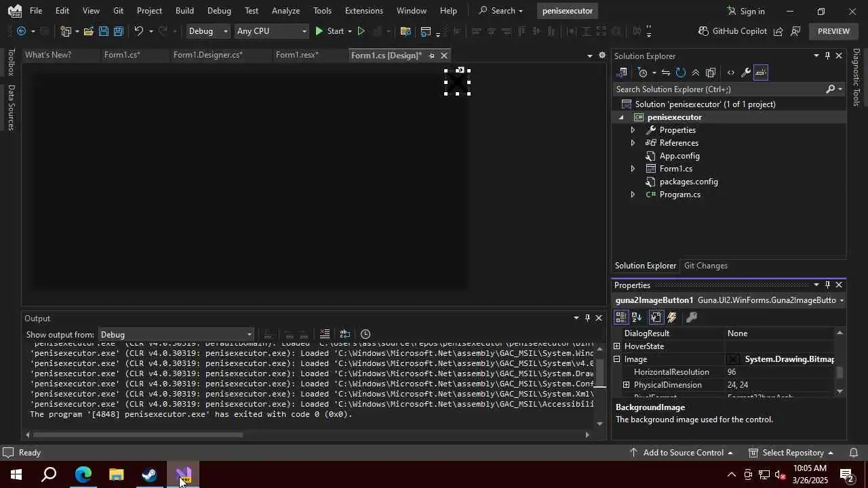This screenshot has height=488, width=868.
Task: Click the Save All icon
Action: pos(119,31)
